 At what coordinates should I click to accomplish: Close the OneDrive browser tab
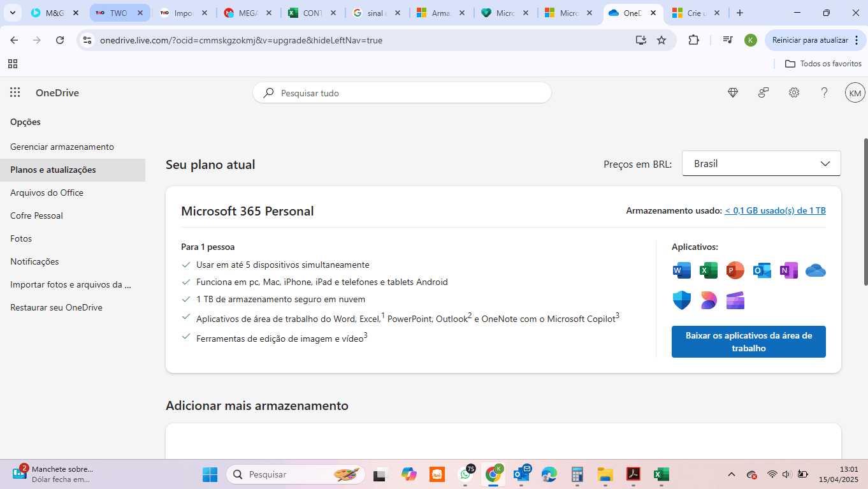coord(653,13)
